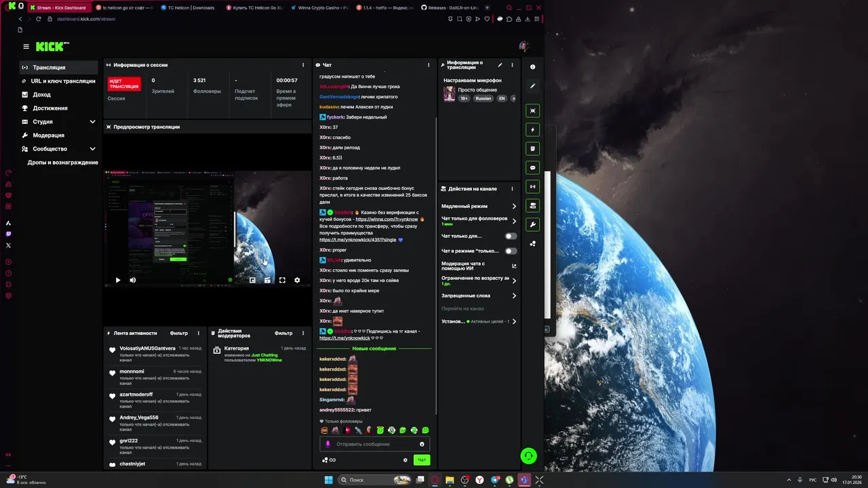Open Модерация section

point(59,135)
